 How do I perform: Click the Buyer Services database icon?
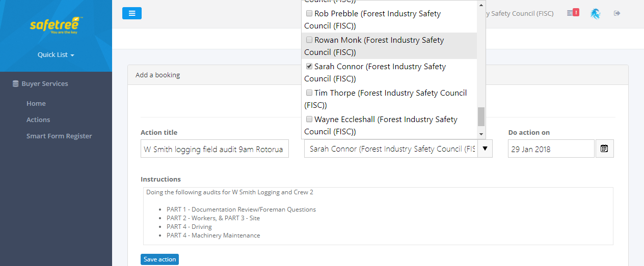point(15,84)
